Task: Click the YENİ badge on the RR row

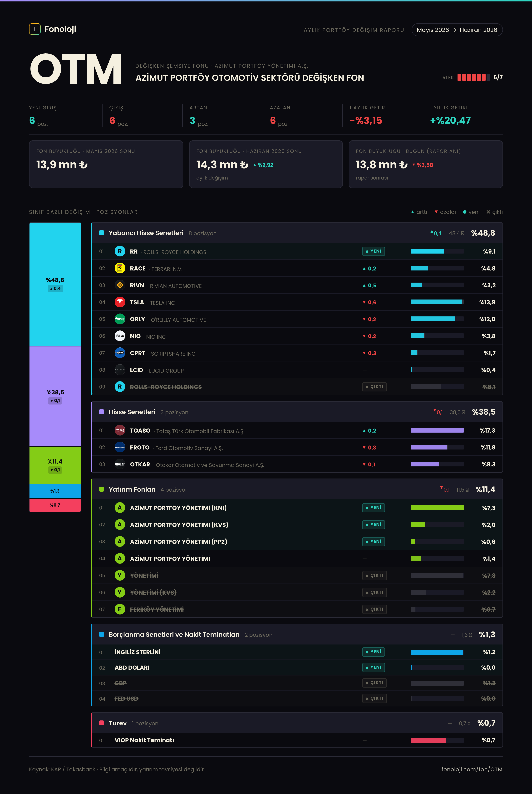Action: click(x=373, y=251)
